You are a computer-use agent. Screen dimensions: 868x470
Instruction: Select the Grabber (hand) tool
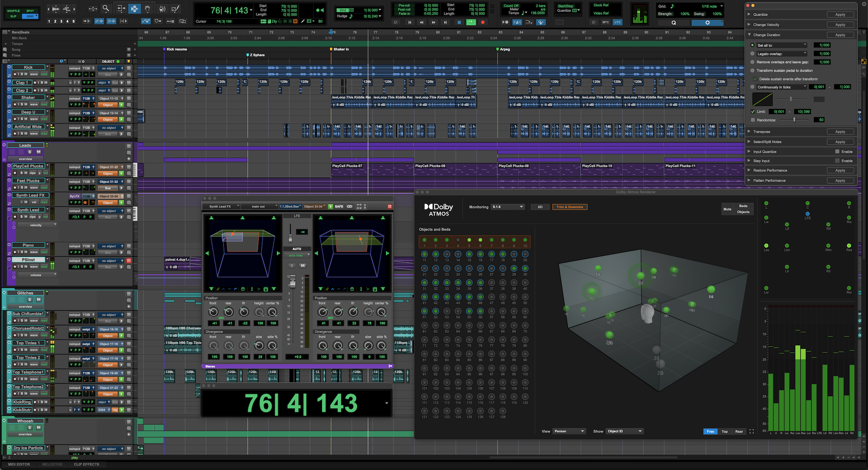[148, 8]
